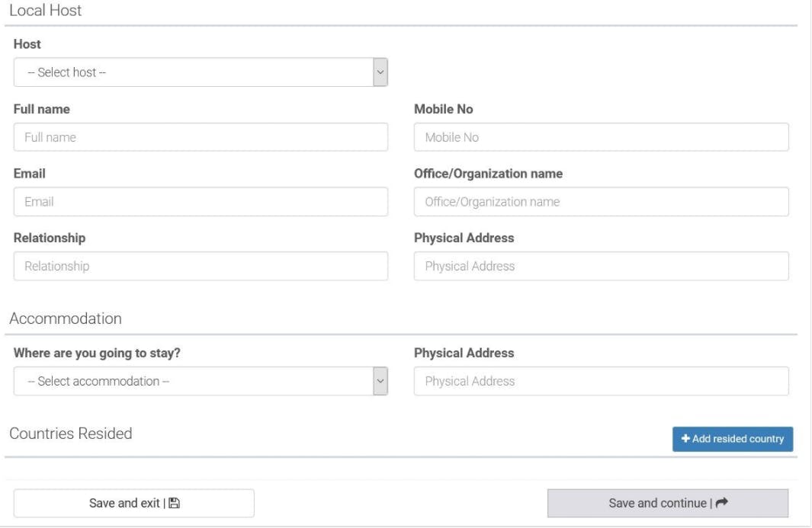Click the accommodation dropdown chevron
This screenshot has height=528, width=812.
[380, 381]
